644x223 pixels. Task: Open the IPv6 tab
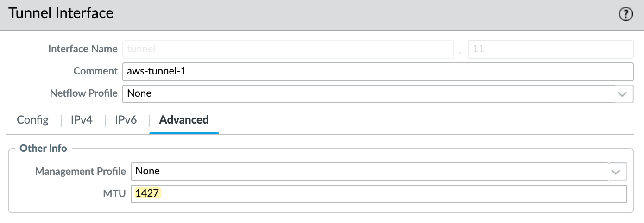[126, 120]
